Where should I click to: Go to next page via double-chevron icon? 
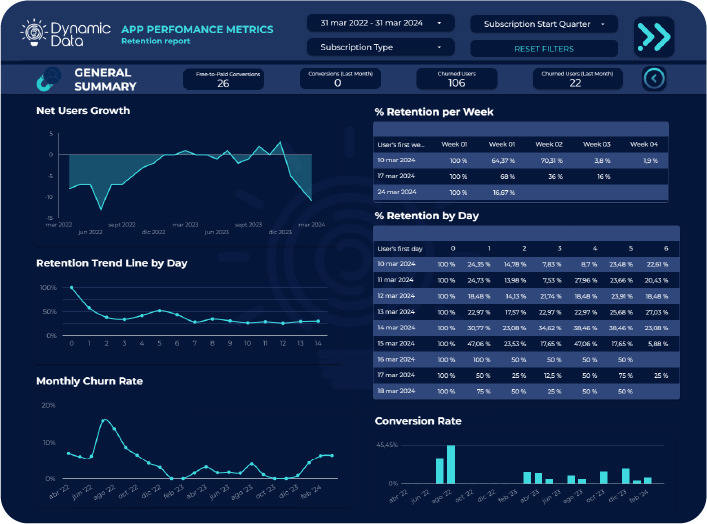point(653,37)
